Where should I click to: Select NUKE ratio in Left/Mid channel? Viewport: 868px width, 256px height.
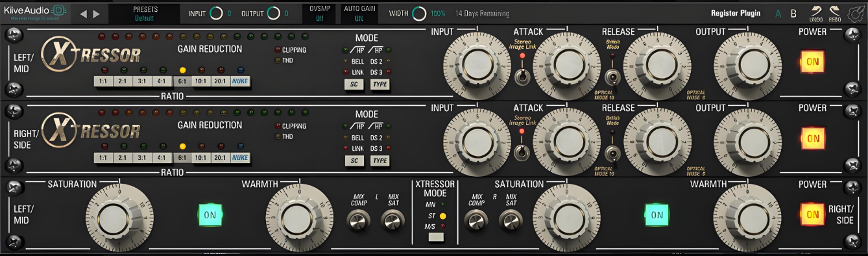(x=240, y=82)
